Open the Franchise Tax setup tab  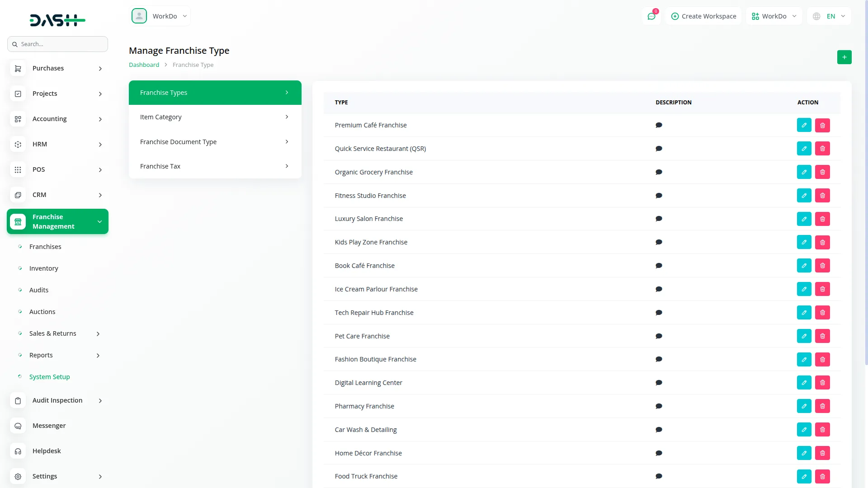(x=215, y=166)
